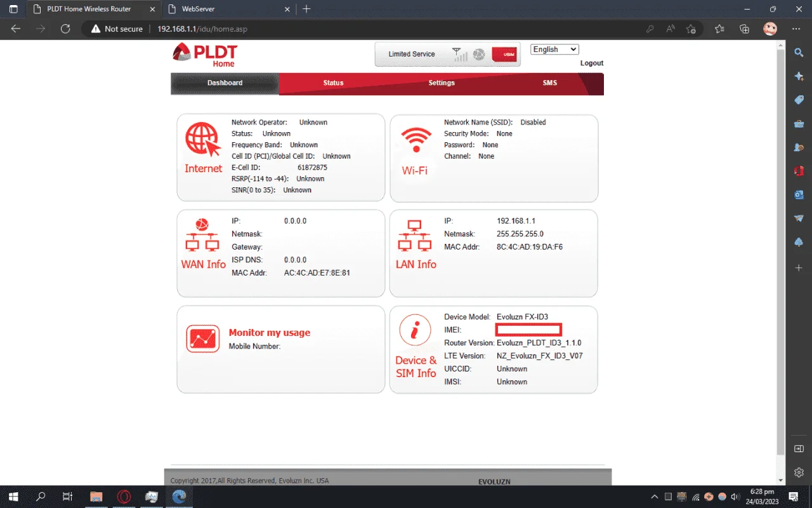The image size is (812, 508).
Task: Click the Monitor my usage link
Action: 270,333
